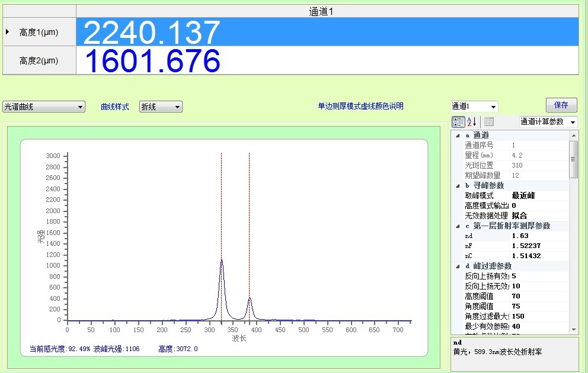Select the 通道1 column header
Viewport: 588px width, 373px height.
tap(327, 11)
